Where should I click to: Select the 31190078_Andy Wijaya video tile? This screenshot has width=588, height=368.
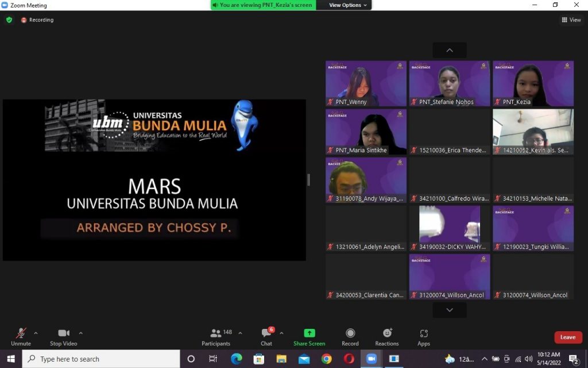click(x=366, y=180)
